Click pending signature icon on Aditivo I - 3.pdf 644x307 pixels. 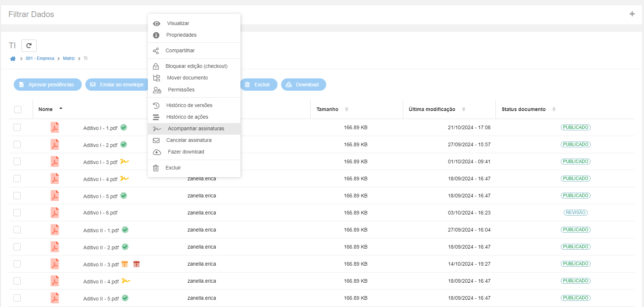(x=125, y=161)
